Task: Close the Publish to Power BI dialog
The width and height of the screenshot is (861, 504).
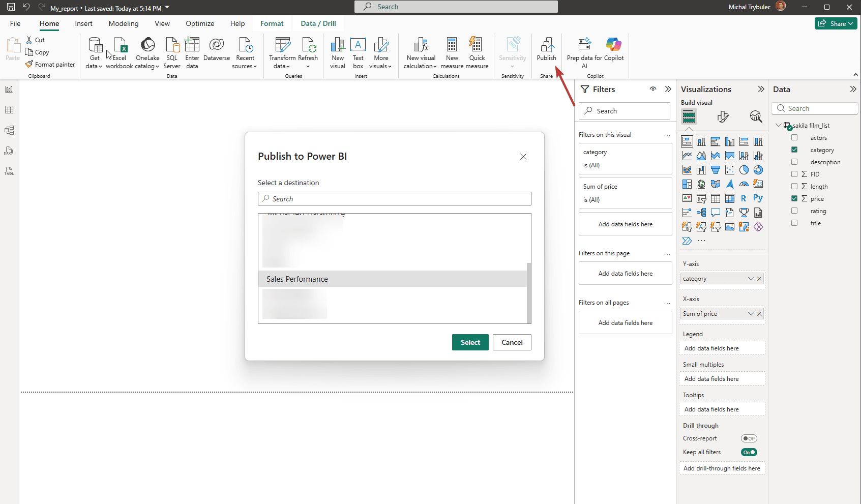Action: tap(523, 157)
